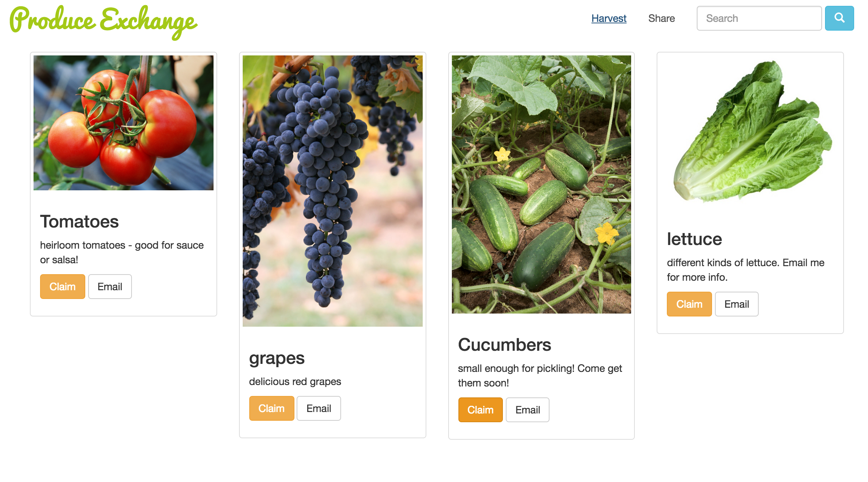Image resolution: width=868 pixels, height=482 pixels.
Task: Select the lettuce photo
Action: pyautogui.click(x=750, y=131)
